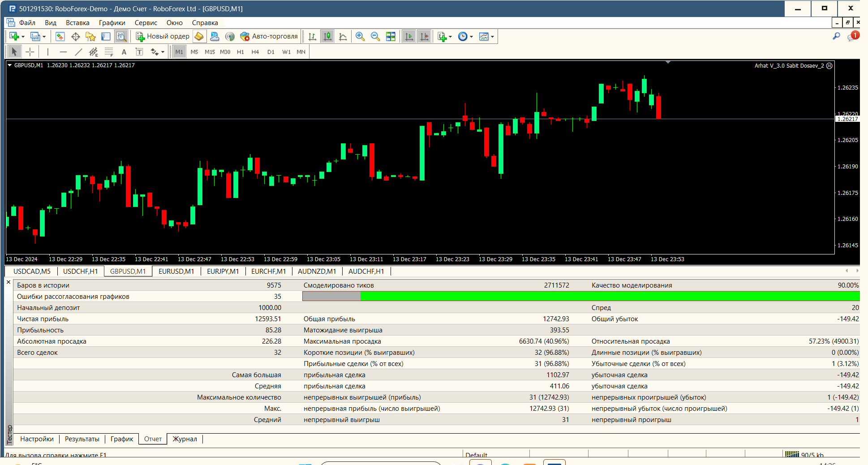
Task: Click the chart shift triangle marker atop chart
Action: click(668, 62)
